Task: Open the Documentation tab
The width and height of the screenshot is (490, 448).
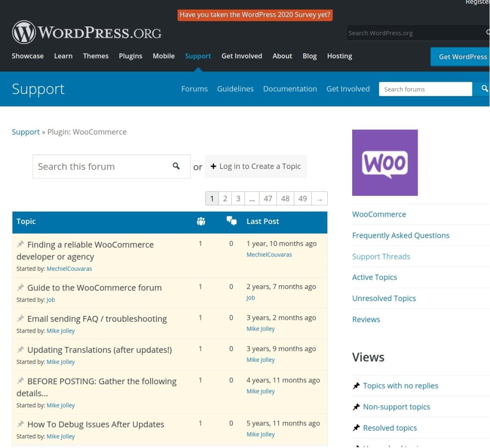Action: pyautogui.click(x=290, y=89)
